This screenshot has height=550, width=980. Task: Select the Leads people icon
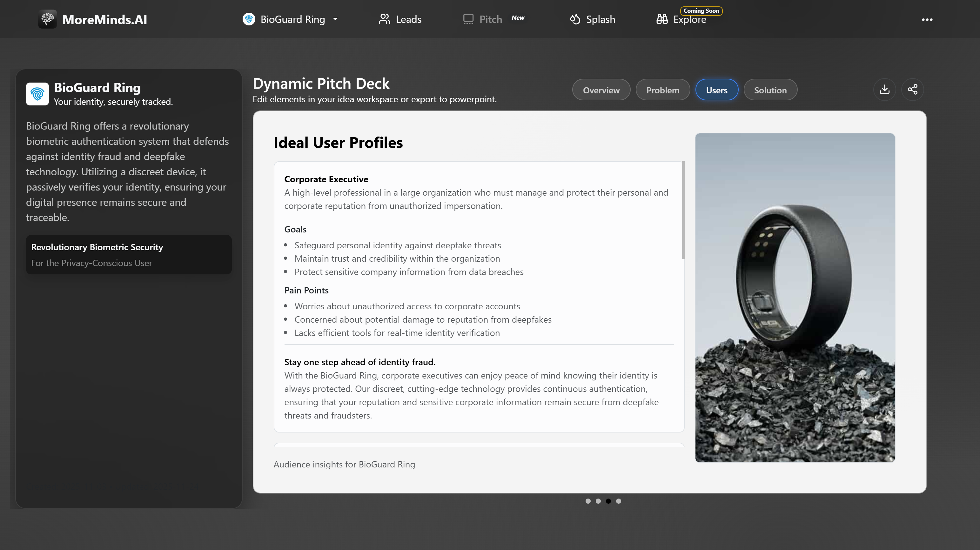coord(385,19)
